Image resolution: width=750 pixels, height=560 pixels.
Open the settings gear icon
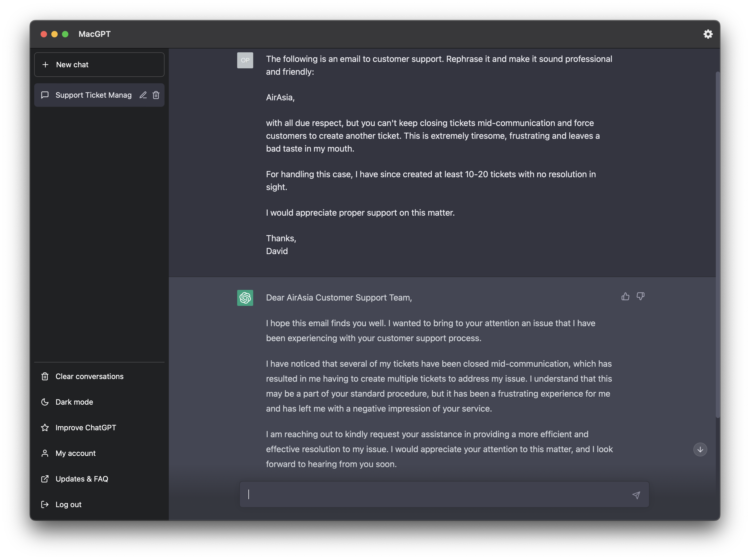pos(708,34)
